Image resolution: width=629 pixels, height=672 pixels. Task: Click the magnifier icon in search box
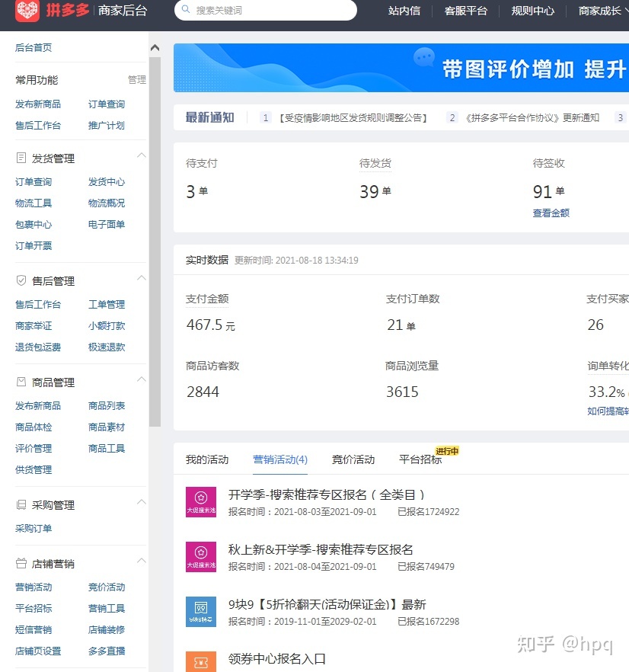(x=186, y=9)
